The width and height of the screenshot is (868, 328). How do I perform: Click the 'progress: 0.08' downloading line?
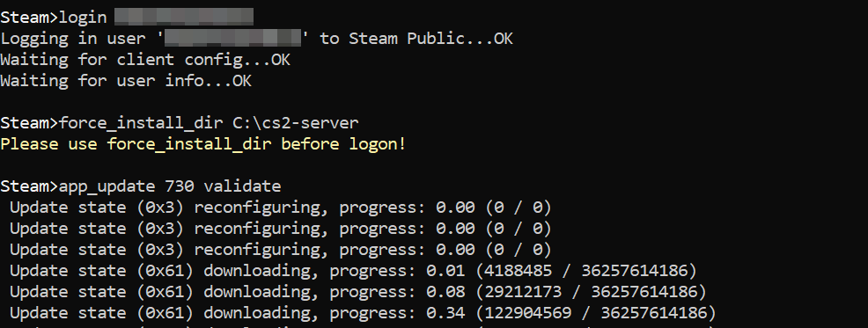[358, 291]
